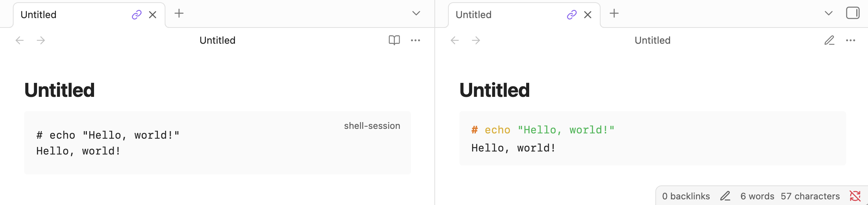The image size is (868, 205).
Task: Switch left pane to reading view via book icon
Action: coord(394,40)
